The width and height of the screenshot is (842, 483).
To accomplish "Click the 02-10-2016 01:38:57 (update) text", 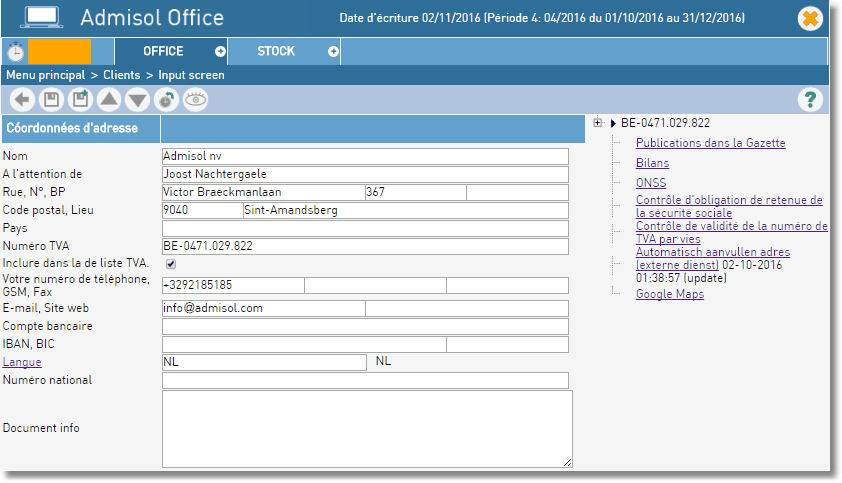I will (x=709, y=271).
